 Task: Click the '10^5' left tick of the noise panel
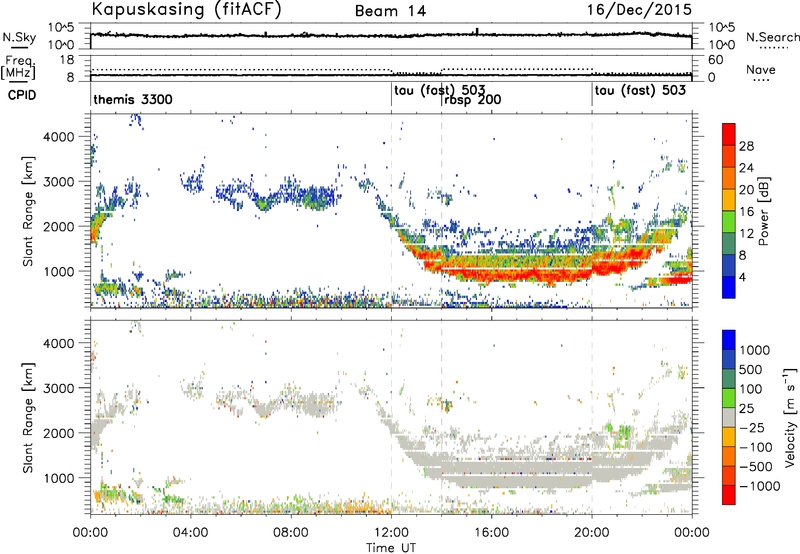tap(62, 27)
